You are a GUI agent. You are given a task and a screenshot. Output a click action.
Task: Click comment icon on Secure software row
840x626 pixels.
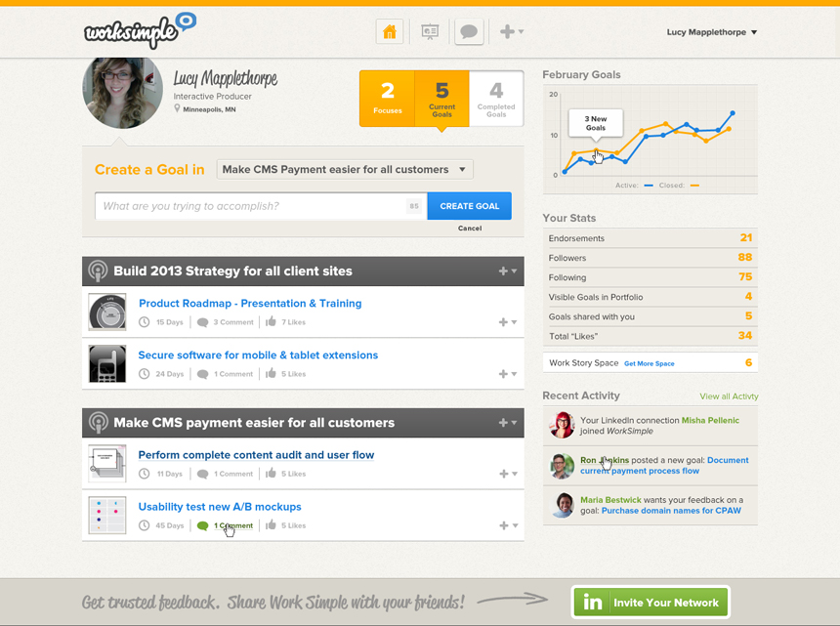tap(202, 374)
